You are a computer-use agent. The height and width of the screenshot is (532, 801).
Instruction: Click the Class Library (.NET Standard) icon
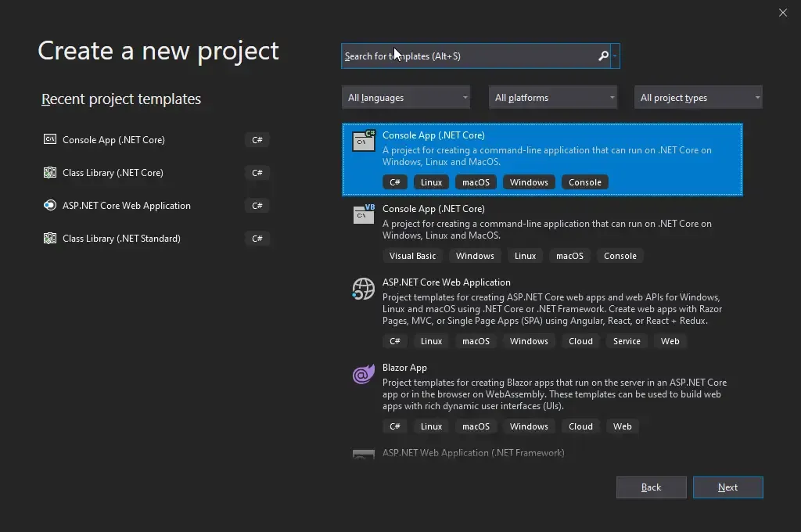tap(51, 238)
